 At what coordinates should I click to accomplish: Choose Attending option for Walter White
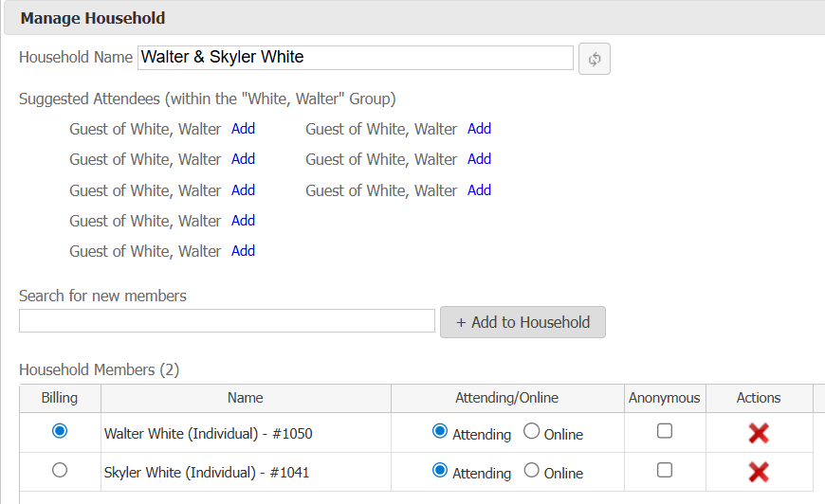(x=440, y=432)
